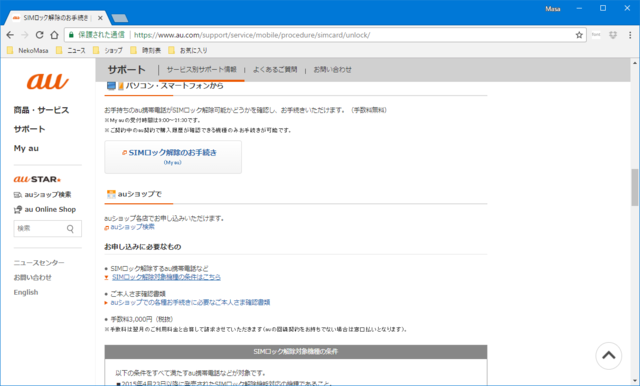Click the scrollbar up arrow
The image size is (640, 386).
pos(635,63)
